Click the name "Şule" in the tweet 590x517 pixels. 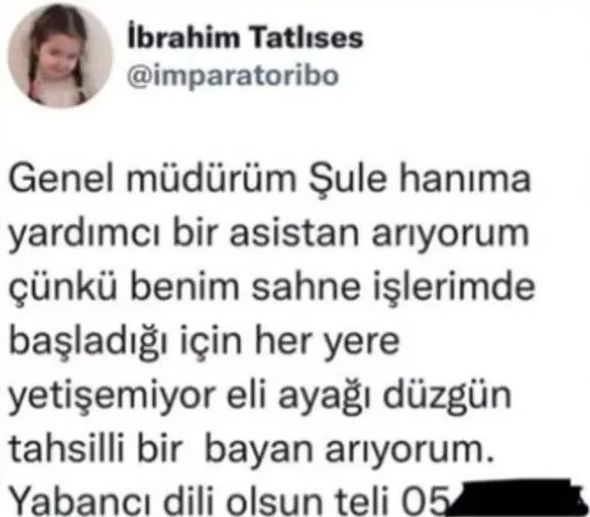pyautogui.click(x=348, y=178)
